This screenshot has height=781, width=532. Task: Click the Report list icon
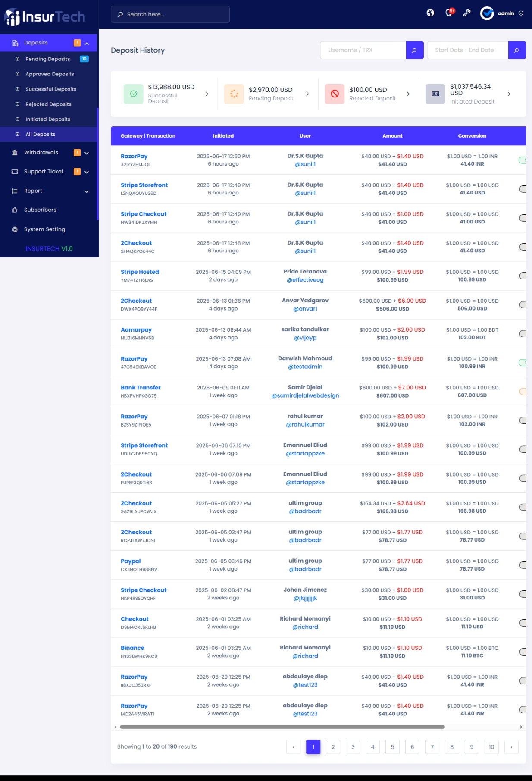click(x=15, y=191)
